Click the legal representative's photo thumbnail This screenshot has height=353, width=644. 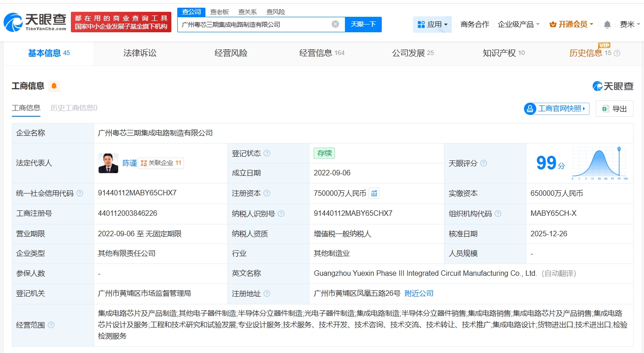[108, 163]
